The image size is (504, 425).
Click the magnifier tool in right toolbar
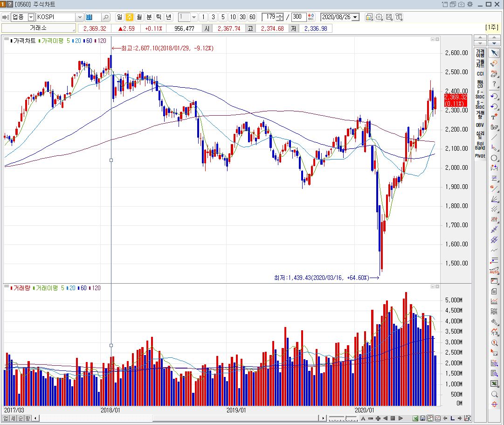[x=494, y=394]
